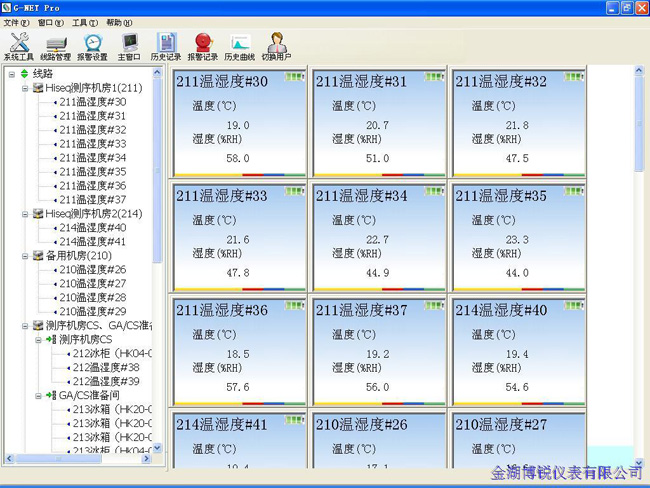Open 历史记录 document icon
Viewport: 650px width, 488px height.
[166, 46]
